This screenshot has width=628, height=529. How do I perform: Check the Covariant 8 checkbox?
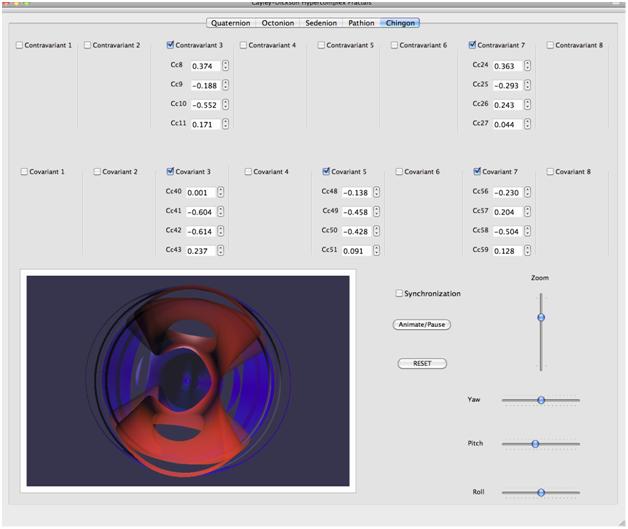(550, 171)
